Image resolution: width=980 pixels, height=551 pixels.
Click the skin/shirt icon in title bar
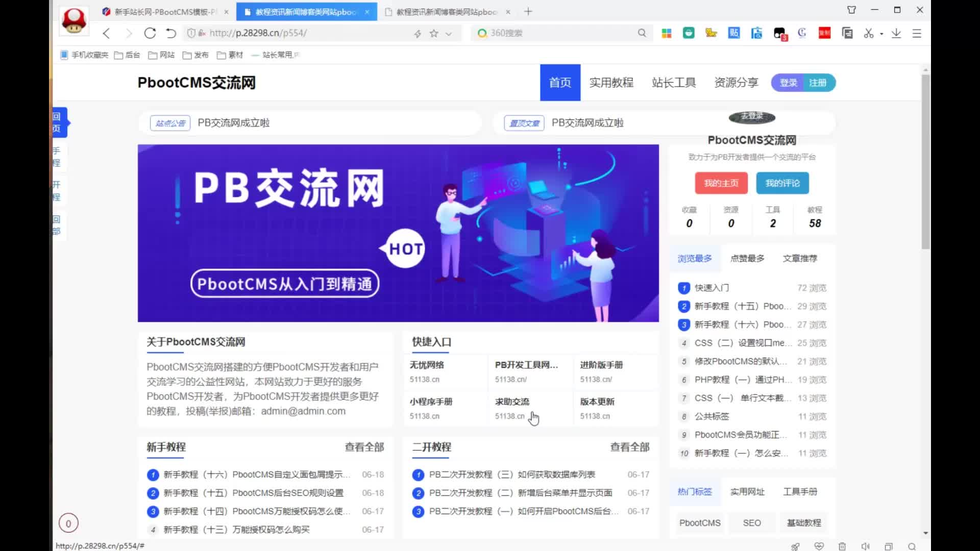tap(851, 10)
